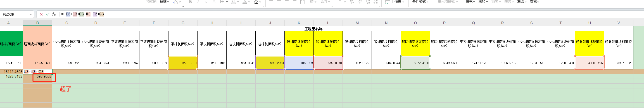Image resolution: width=644 pixels, height=108 pixels.
Task: Open the 条件格式 conditional format dropdown
Action: [x=420, y=2]
